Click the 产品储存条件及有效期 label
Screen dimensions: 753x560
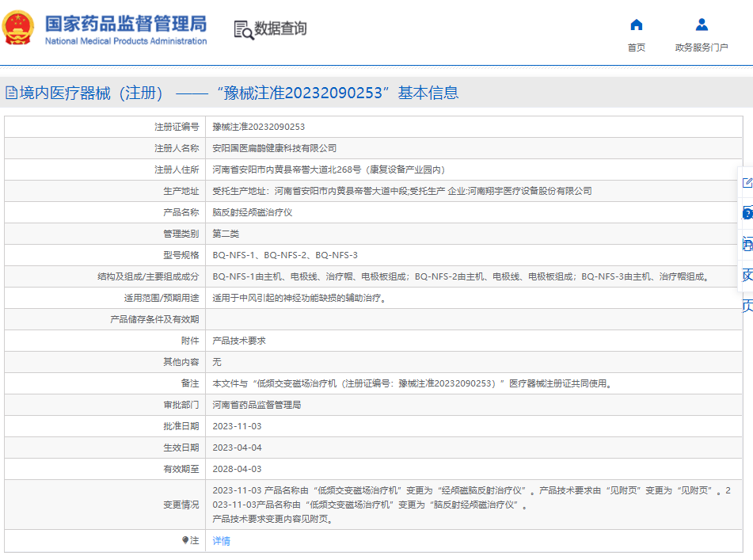(154, 319)
